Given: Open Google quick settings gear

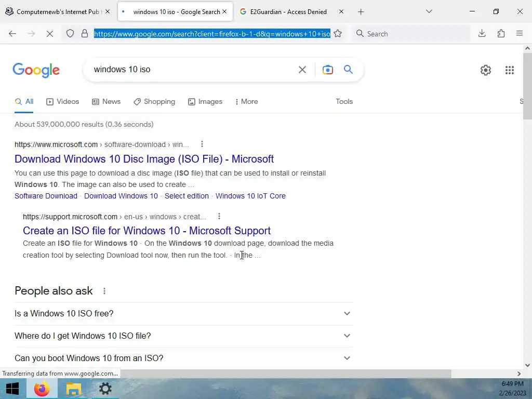Looking at the screenshot, I should [x=486, y=70].
